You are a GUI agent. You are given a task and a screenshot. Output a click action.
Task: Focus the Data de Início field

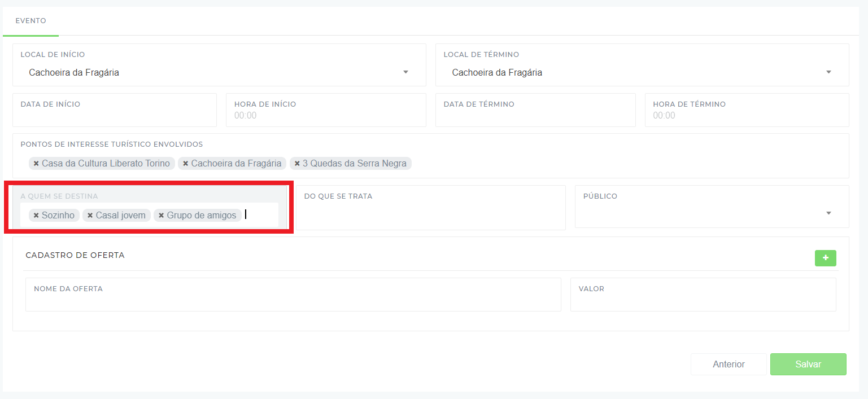[x=115, y=110]
